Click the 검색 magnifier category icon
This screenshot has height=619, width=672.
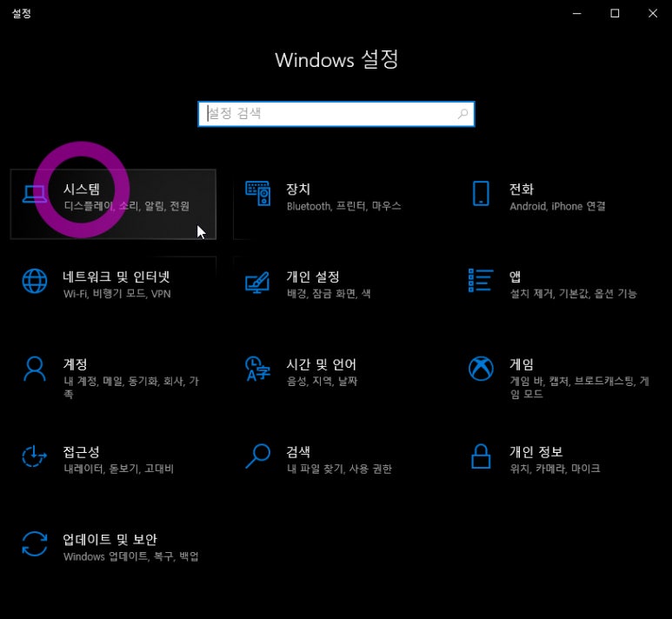coord(257,456)
